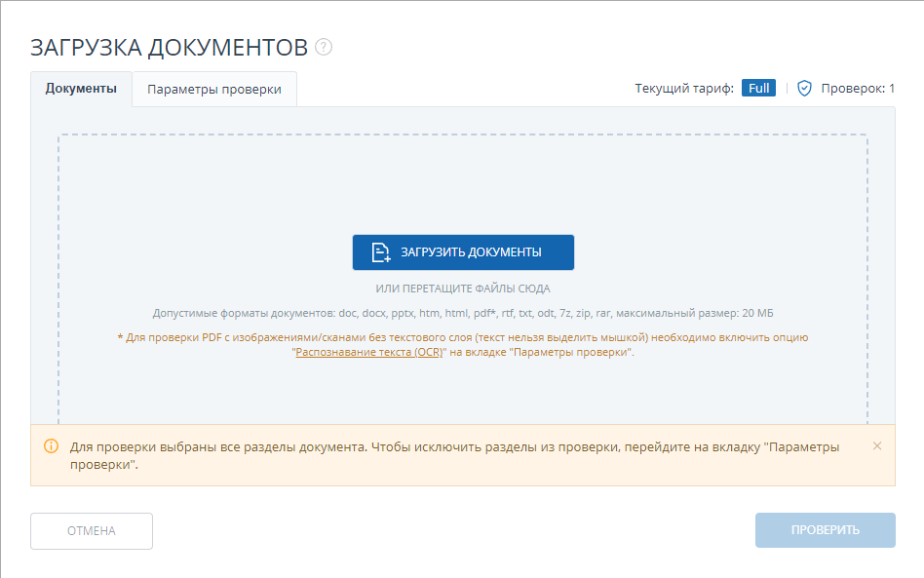Click the Проверок: 1 counter text
This screenshot has height=578, width=924.
coord(857,89)
